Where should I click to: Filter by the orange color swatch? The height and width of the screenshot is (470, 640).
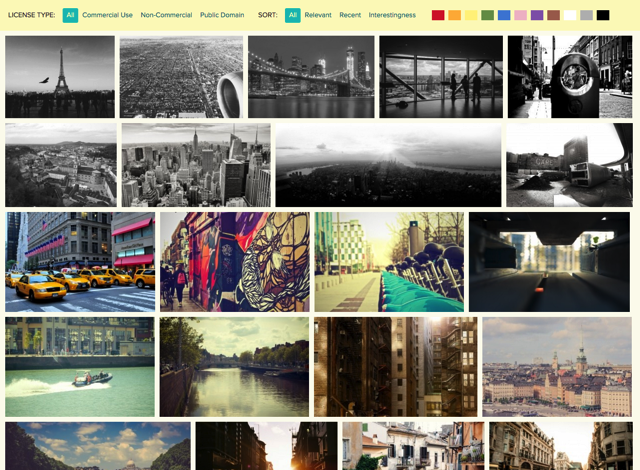coord(455,15)
